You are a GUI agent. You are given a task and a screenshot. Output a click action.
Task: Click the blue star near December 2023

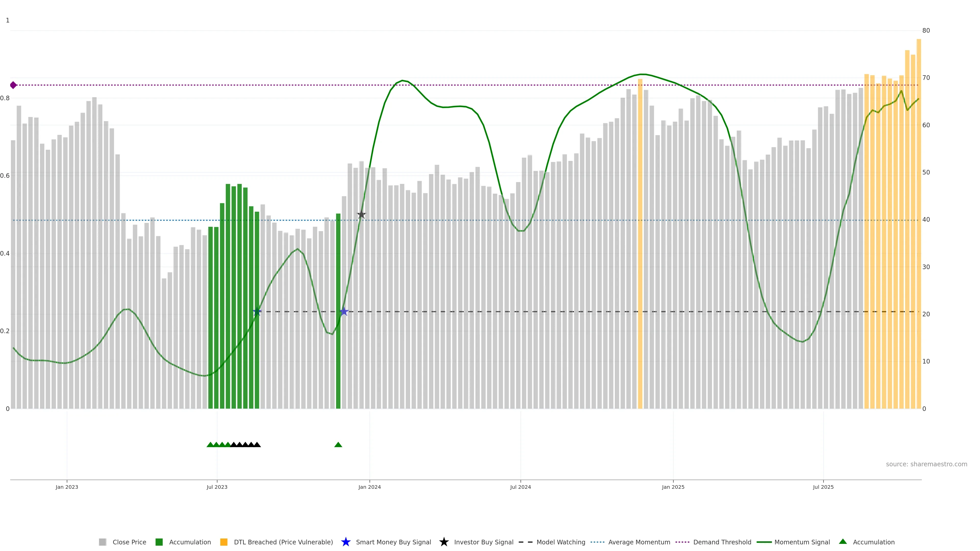[x=344, y=311]
